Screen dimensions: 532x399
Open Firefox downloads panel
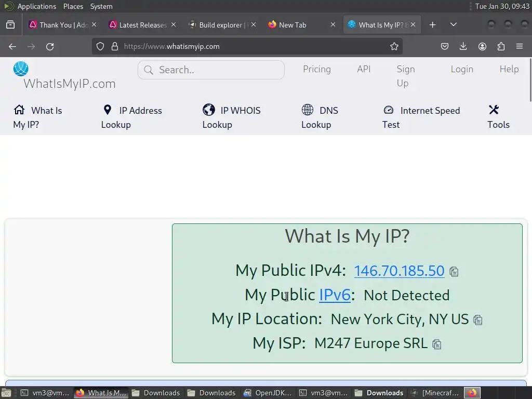click(463, 46)
